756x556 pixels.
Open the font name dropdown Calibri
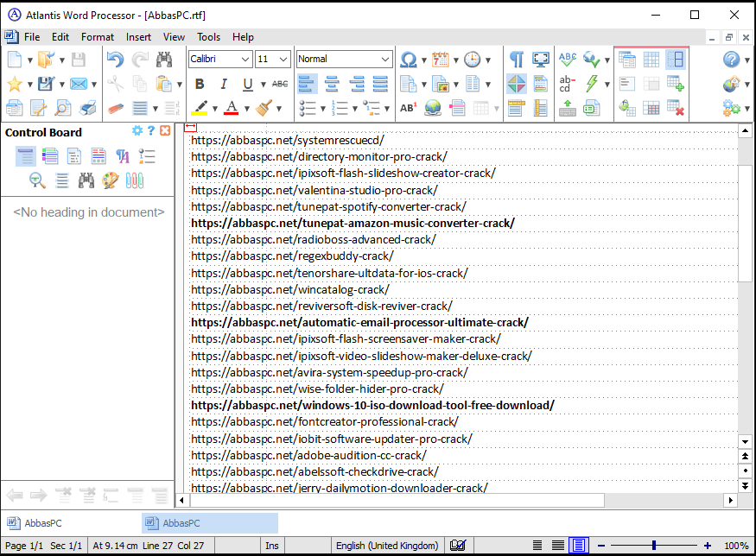coord(245,60)
